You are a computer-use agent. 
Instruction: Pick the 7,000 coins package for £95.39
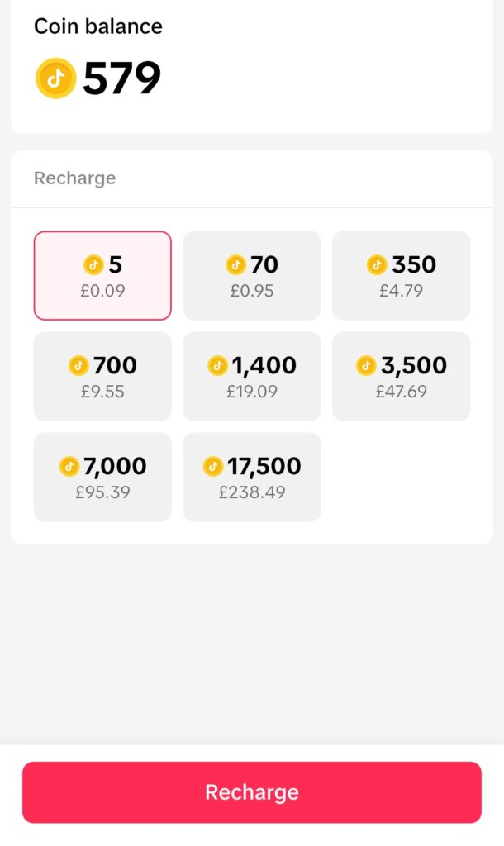102,476
